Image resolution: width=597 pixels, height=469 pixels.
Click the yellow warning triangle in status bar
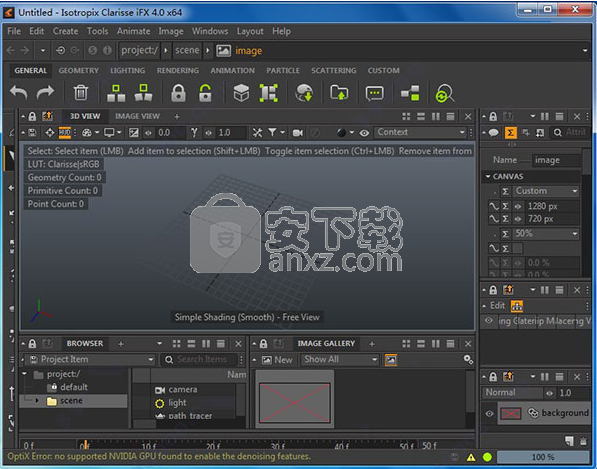[x=471, y=457]
